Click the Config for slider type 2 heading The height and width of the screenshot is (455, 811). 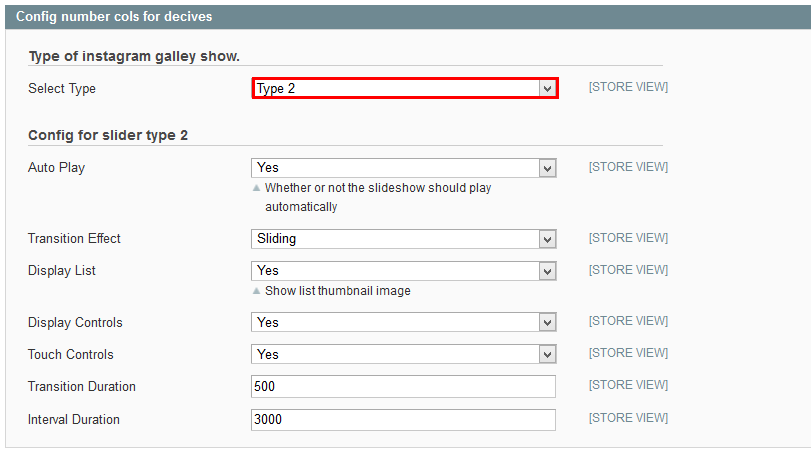(108, 135)
